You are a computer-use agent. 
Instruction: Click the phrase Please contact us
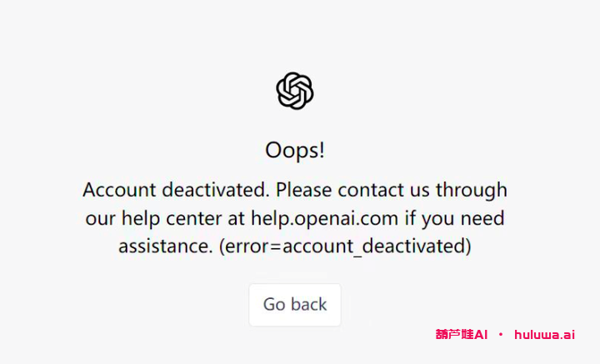(x=352, y=190)
